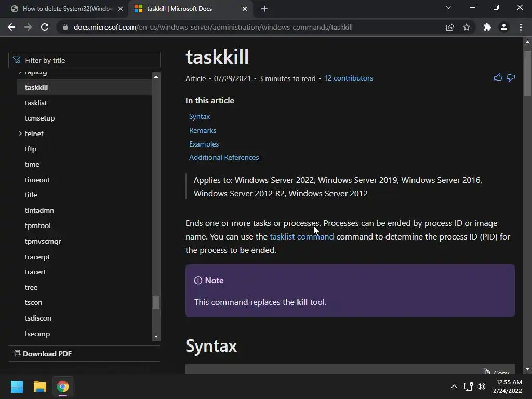Go back with the browser back arrow
The width and height of the screenshot is (532, 399).
pos(11,27)
